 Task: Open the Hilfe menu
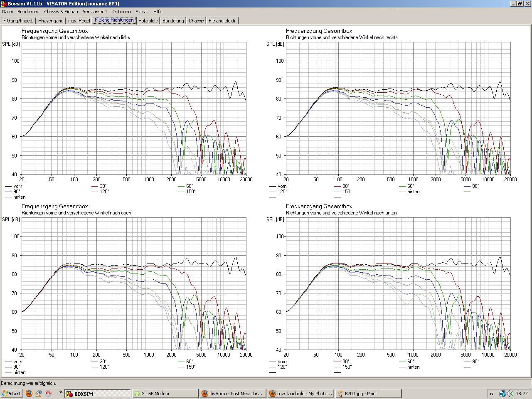[x=158, y=12]
